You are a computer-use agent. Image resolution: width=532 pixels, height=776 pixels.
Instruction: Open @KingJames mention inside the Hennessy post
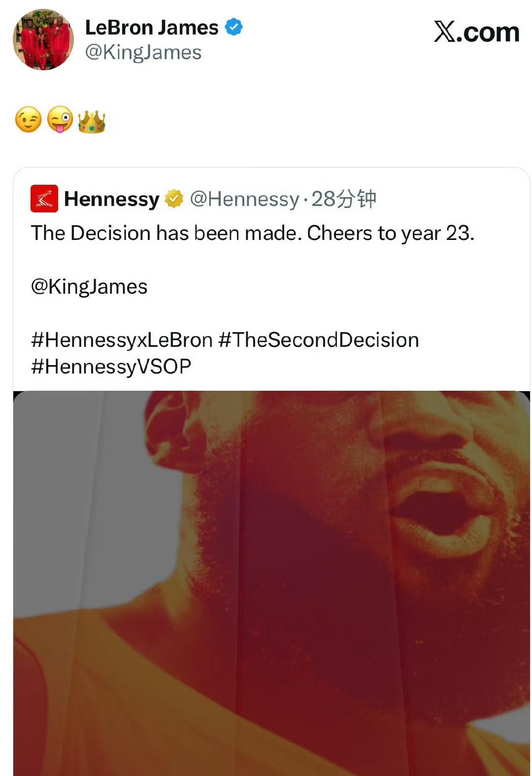click(x=89, y=287)
